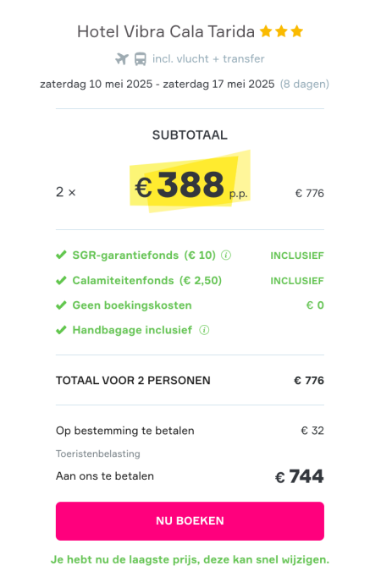Click incl. vlucht + transfer text
This screenshot has width=381, height=588.
pos(208,59)
